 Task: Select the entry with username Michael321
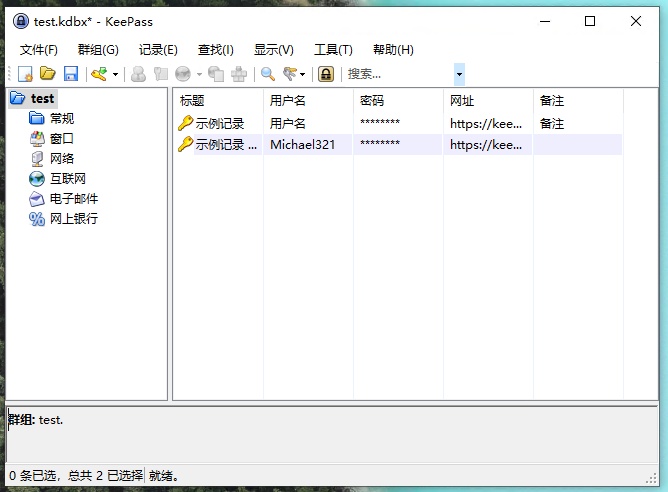302,145
